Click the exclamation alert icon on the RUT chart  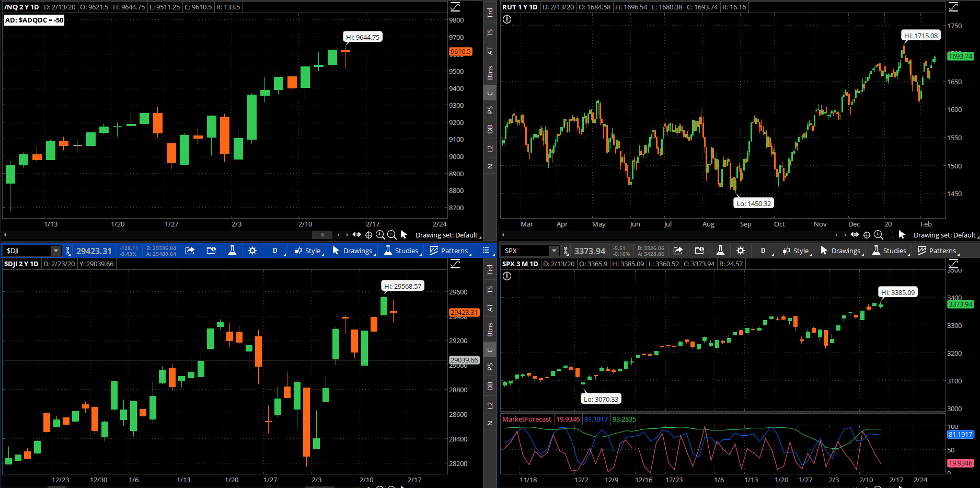(507, 19)
